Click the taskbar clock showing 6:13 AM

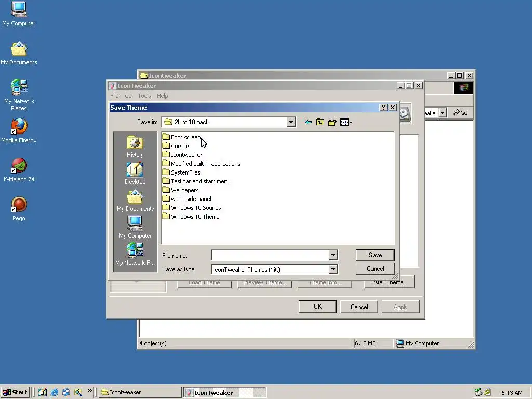click(x=512, y=393)
